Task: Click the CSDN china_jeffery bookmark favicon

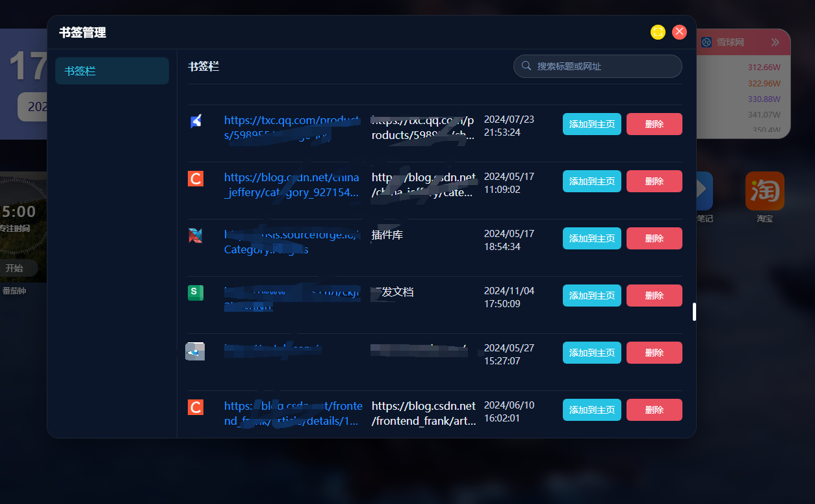Action: click(196, 179)
